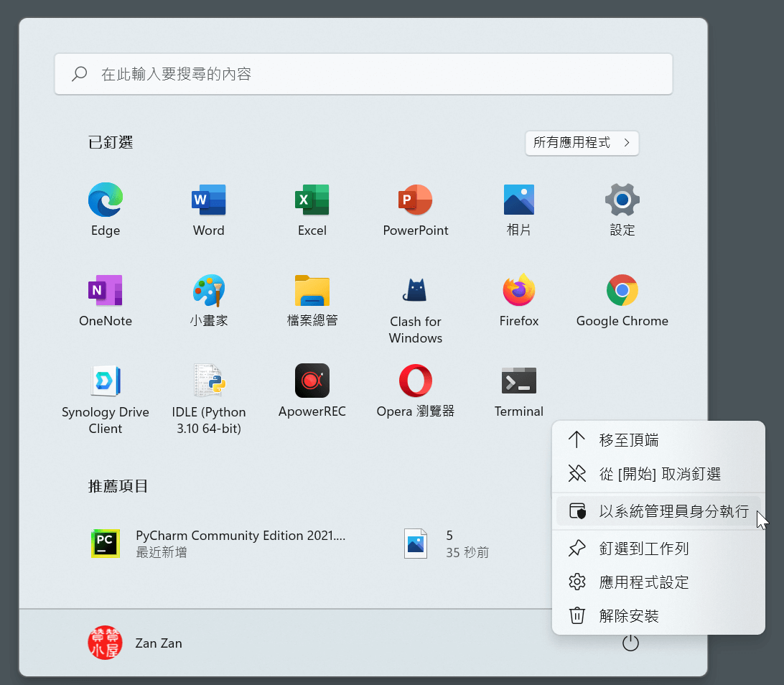Image resolution: width=784 pixels, height=685 pixels.
Task: Click the search box 在此輸入要搜尋的內容
Action: coord(363,74)
